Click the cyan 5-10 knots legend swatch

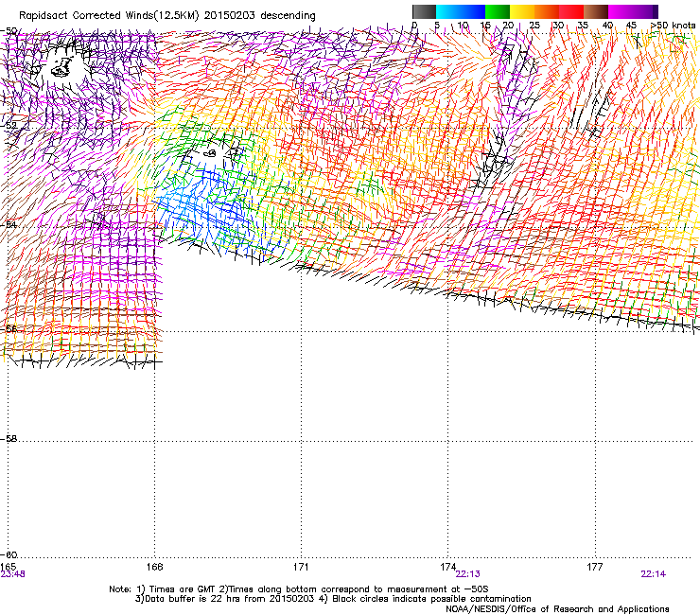coord(448,11)
